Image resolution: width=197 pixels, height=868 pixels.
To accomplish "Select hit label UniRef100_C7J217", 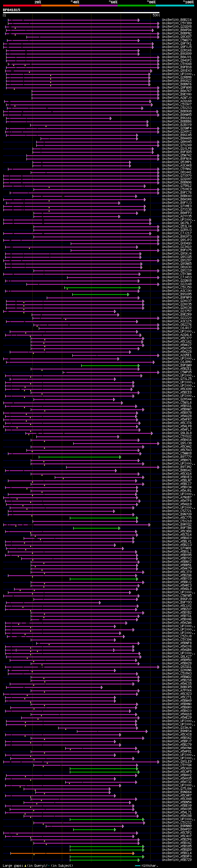I will coord(177,233).
